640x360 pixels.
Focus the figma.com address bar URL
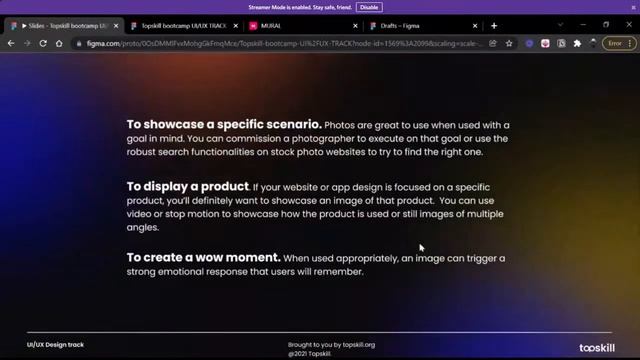(x=282, y=44)
